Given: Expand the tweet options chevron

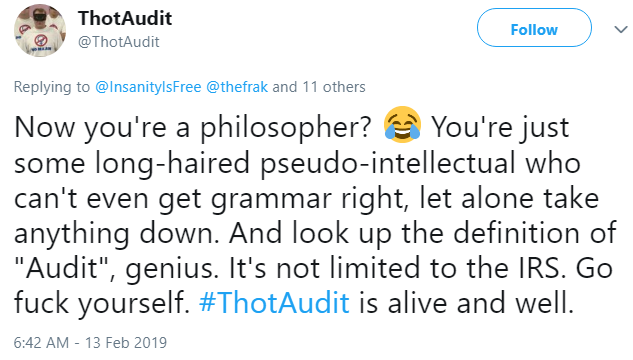Looking at the screenshot, I should [x=620, y=29].
